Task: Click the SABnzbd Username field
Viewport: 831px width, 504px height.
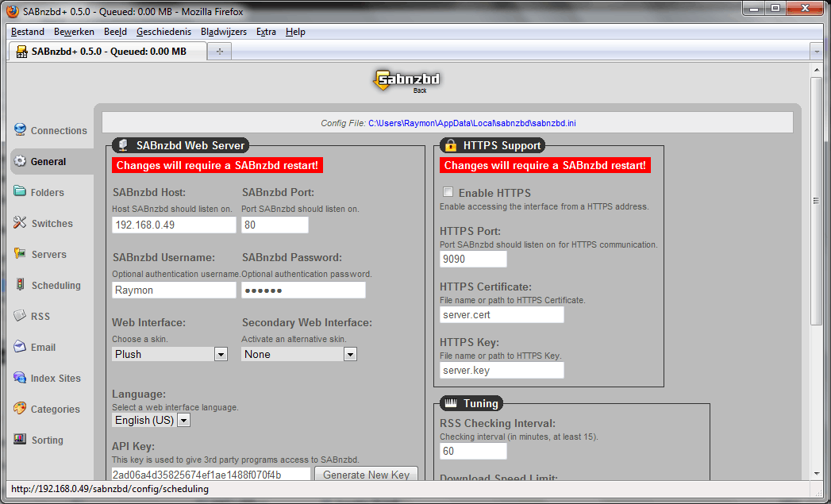Action: coord(174,290)
